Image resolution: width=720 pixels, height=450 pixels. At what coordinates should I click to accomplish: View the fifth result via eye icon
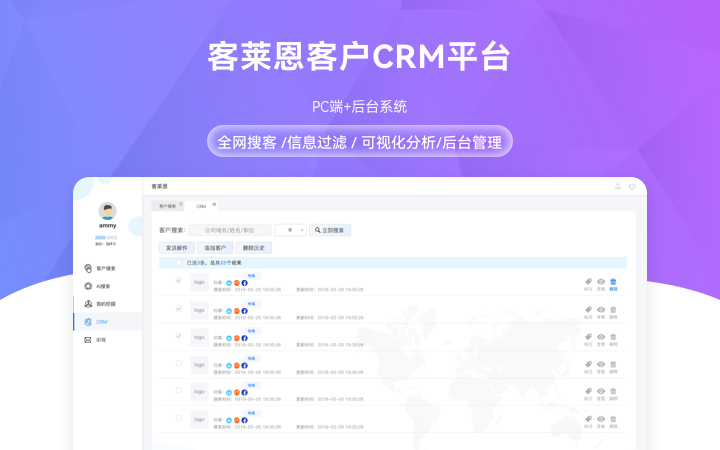click(601, 391)
